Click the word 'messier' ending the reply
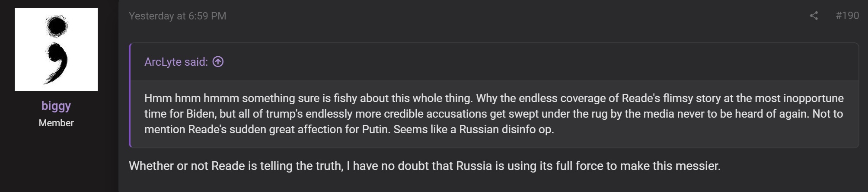Screen dimensions: 868x192 click(x=700, y=166)
